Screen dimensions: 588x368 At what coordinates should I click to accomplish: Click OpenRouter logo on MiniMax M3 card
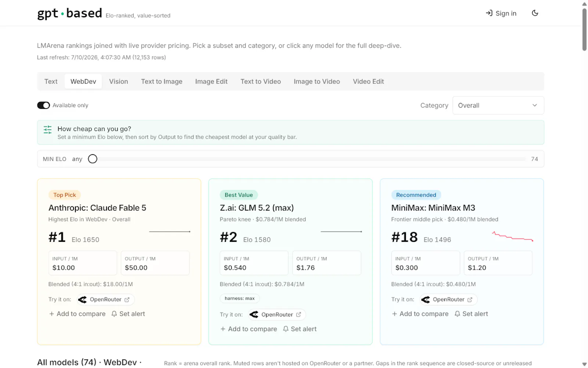[x=426, y=300]
